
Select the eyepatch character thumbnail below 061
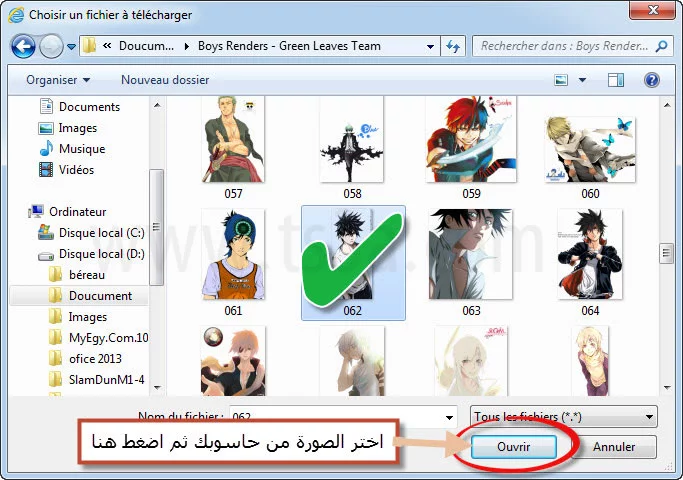[x=233, y=361]
